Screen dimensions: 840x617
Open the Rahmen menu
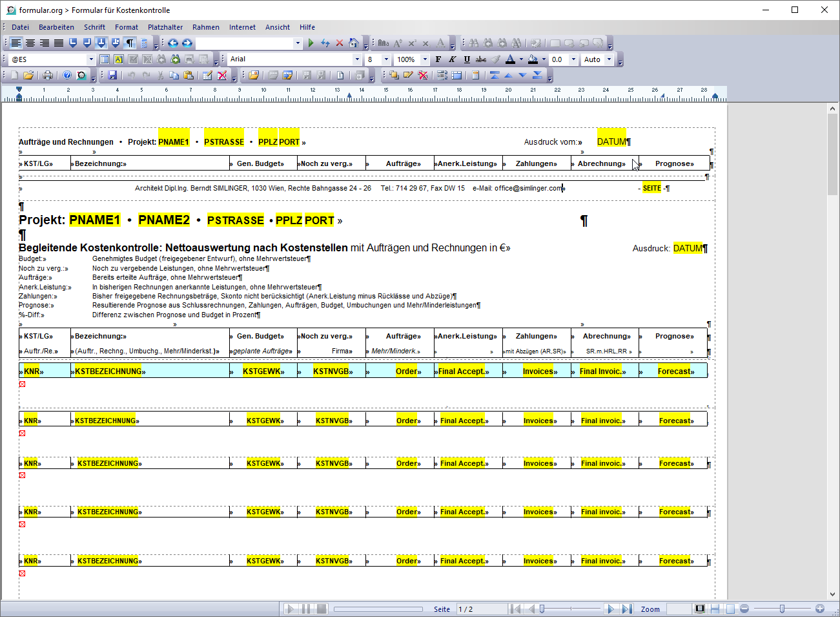pos(205,27)
